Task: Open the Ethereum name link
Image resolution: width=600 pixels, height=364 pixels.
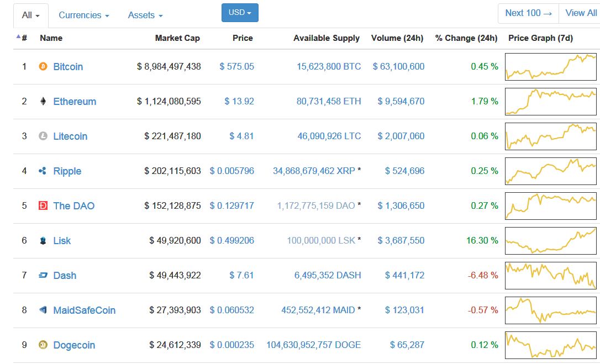Action: coord(75,102)
